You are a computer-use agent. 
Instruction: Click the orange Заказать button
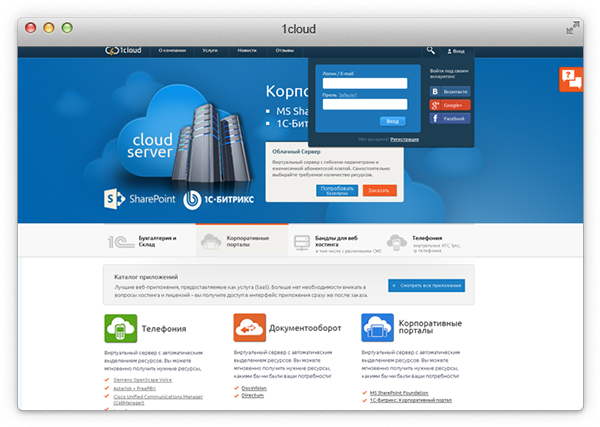coord(380,191)
